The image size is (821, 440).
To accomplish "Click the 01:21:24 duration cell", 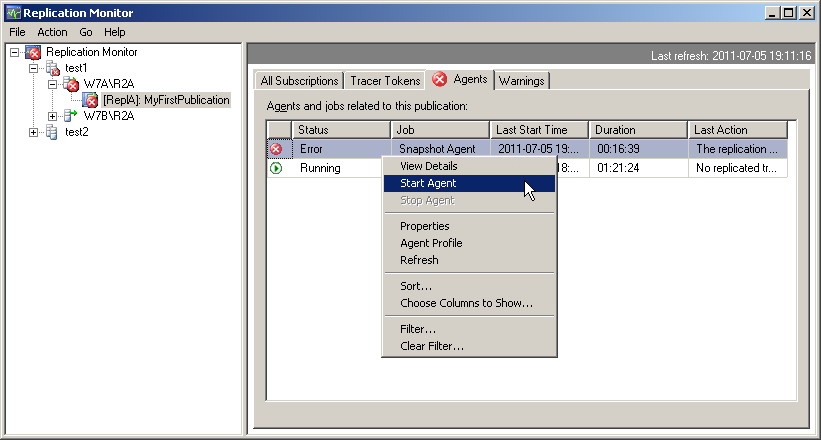I will pos(638,168).
